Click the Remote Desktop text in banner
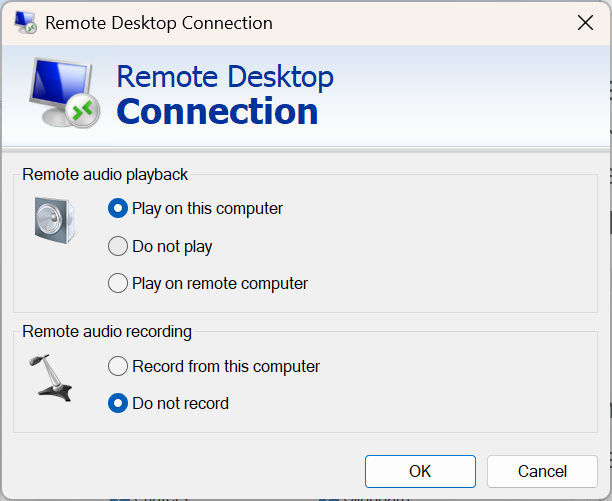The width and height of the screenshot is (612, 501). pos(225,77)
